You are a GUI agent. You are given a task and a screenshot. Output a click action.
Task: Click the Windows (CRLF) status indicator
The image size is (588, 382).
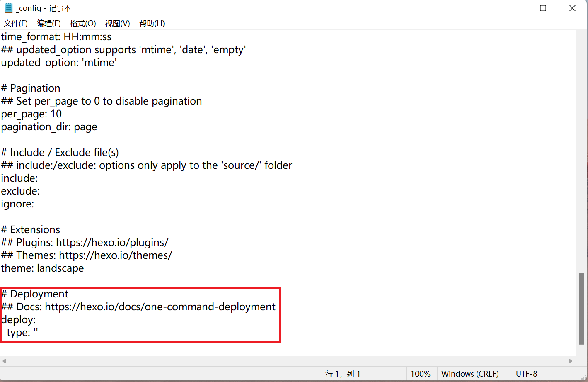pyautogui.click(x=470, y=374)
